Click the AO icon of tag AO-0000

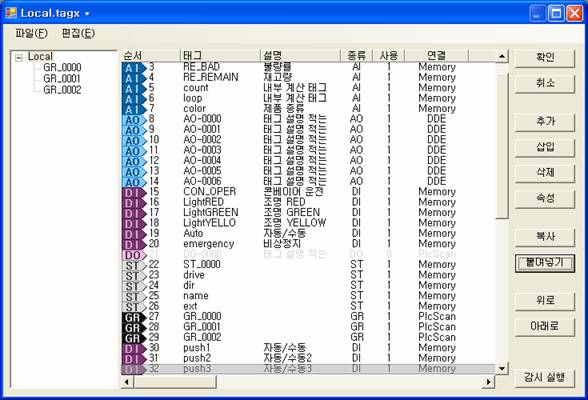click(x=134, y=120)
